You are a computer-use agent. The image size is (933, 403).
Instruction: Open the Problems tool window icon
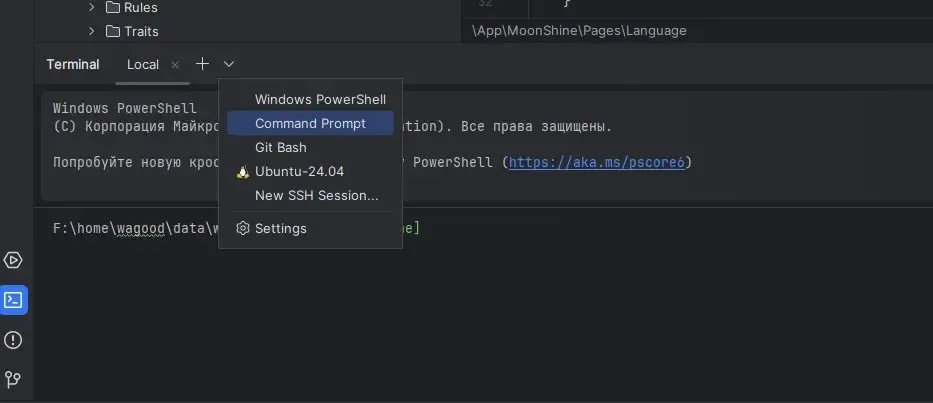(13, 340)
